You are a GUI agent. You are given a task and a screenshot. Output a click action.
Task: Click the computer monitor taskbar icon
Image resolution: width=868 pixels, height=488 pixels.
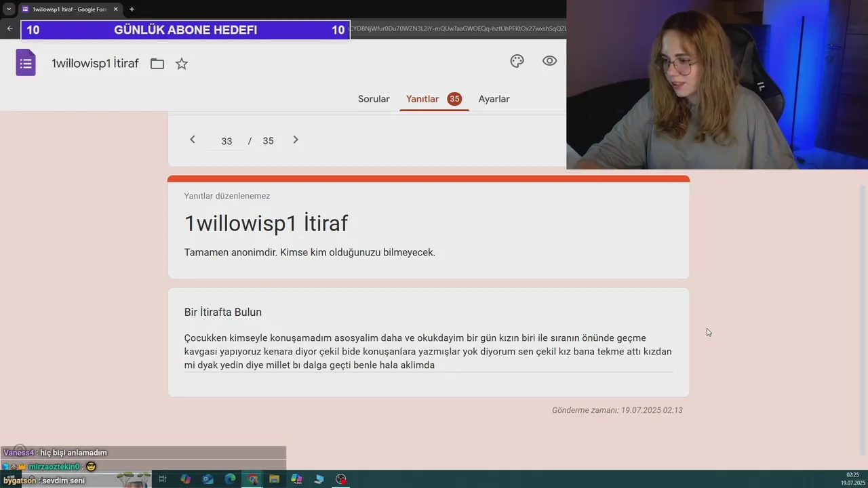[319, 479]
